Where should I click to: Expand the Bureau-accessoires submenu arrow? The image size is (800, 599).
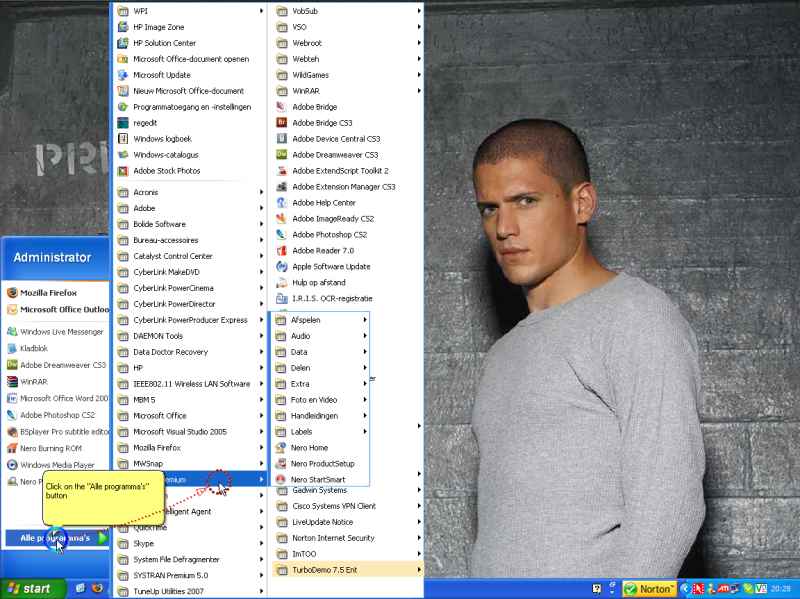261,240
